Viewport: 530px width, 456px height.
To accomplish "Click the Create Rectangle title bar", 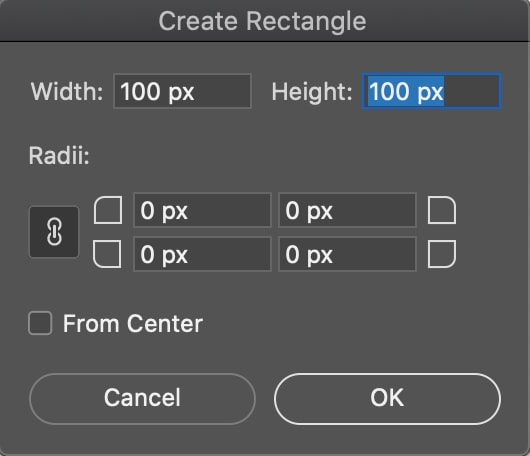I will (262, 21).
